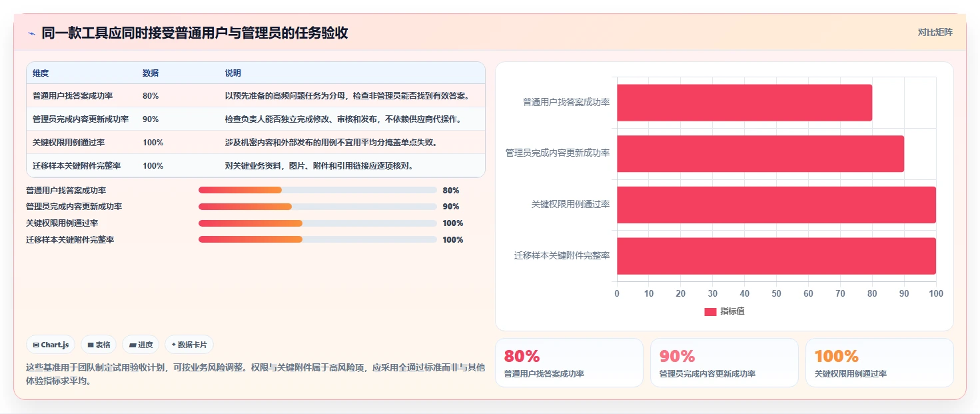This screenshot has width=980, height=414.
Task: Click the 100 tick on the chart x-axis
Action: (x=936, y=293)
